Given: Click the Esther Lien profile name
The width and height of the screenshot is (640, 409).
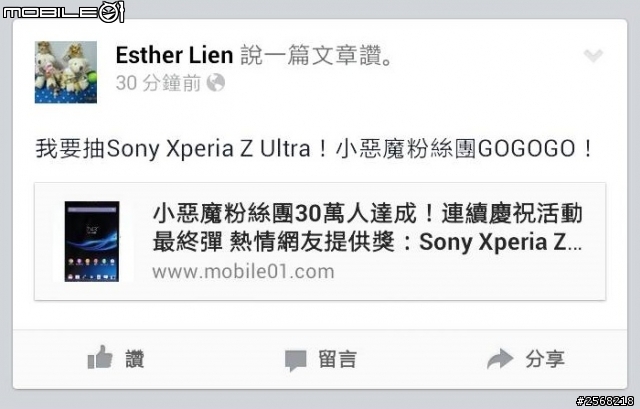Looking at the screenshot, I should [x=174, y=55].
